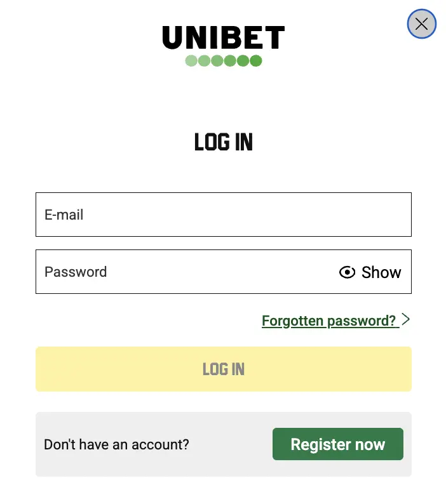The width and height of the screenshot is (446, 504).
Task: Click the third green dot from left
Action: click(x=217, y=61)
